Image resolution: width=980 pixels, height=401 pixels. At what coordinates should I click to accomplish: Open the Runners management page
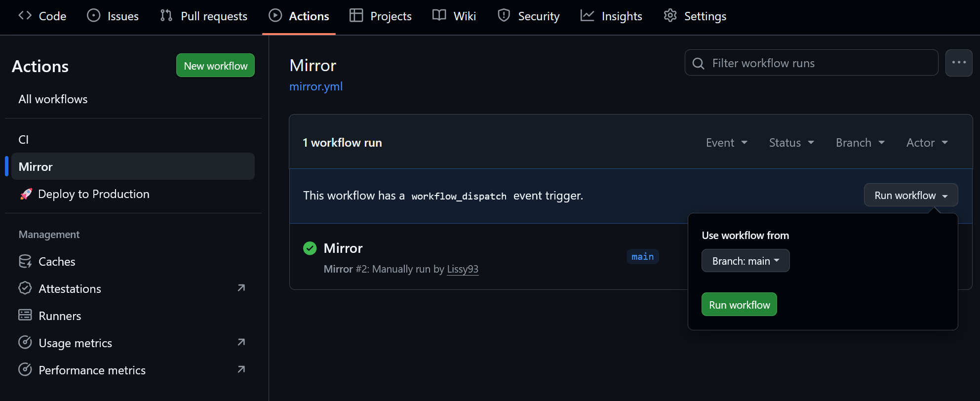point(60,316)
